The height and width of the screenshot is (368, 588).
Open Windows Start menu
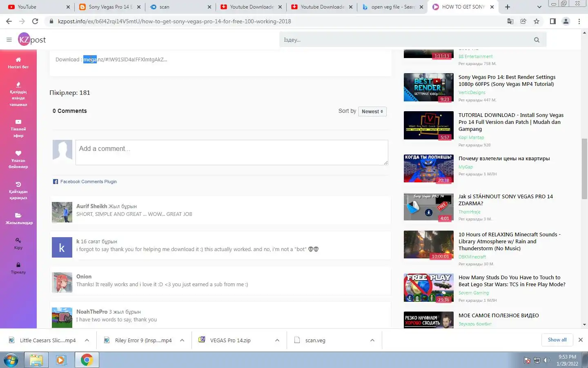coord(11,360)
